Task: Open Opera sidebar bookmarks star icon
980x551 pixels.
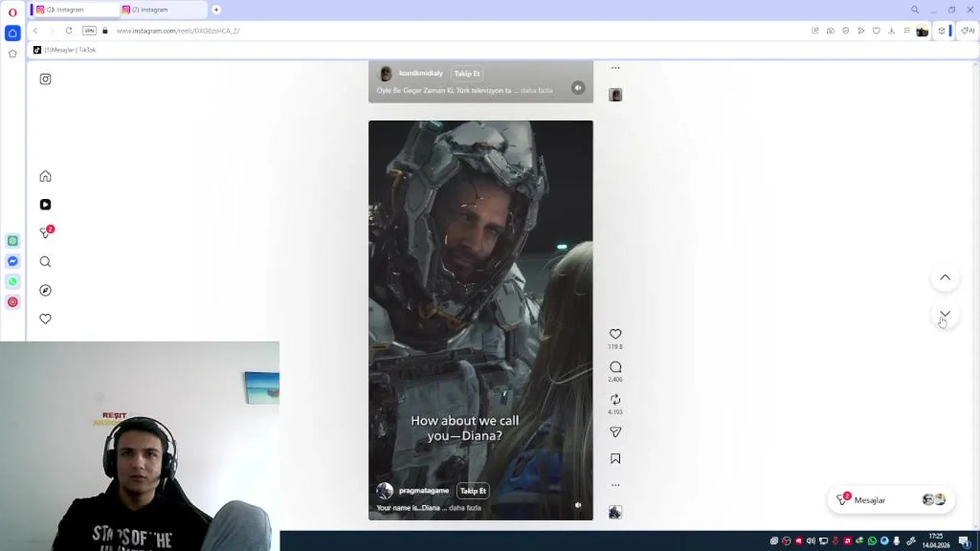Action: tap(12, 54)
